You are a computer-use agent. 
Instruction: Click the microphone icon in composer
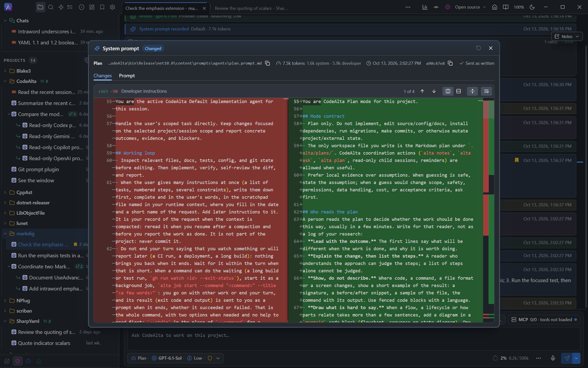[553, 358]
